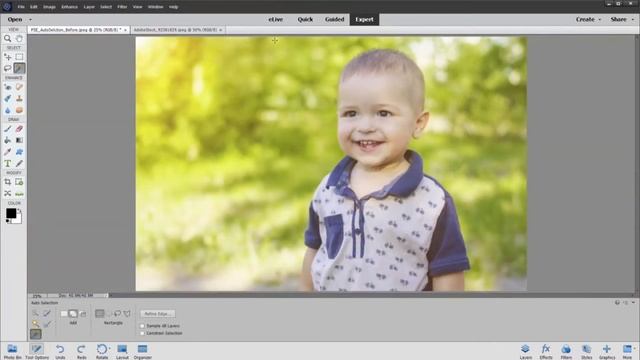Enable Constrain Selection checkbox

tap(142, 333)
